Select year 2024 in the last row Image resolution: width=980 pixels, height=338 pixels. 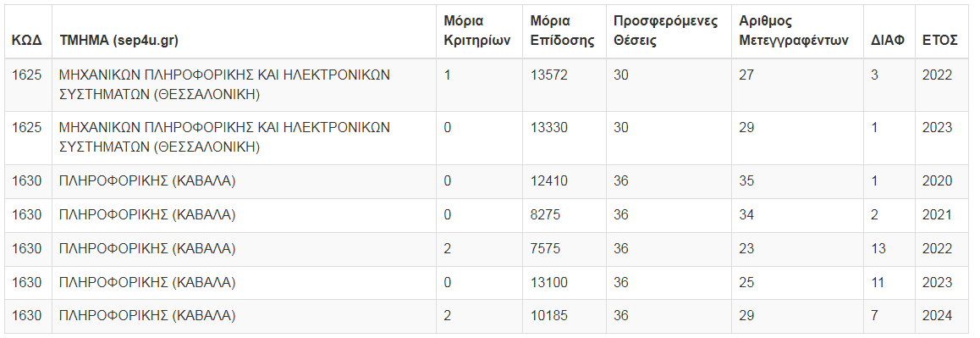pyautogui.click(x=938, y=316)
